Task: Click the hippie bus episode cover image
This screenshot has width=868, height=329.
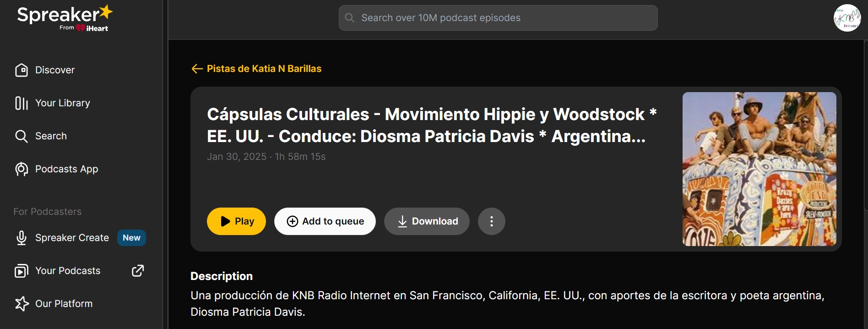Action: (759, 169)
